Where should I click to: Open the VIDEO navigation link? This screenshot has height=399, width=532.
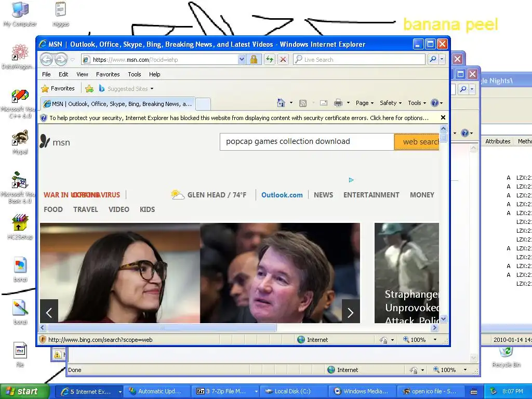(119, 210)
